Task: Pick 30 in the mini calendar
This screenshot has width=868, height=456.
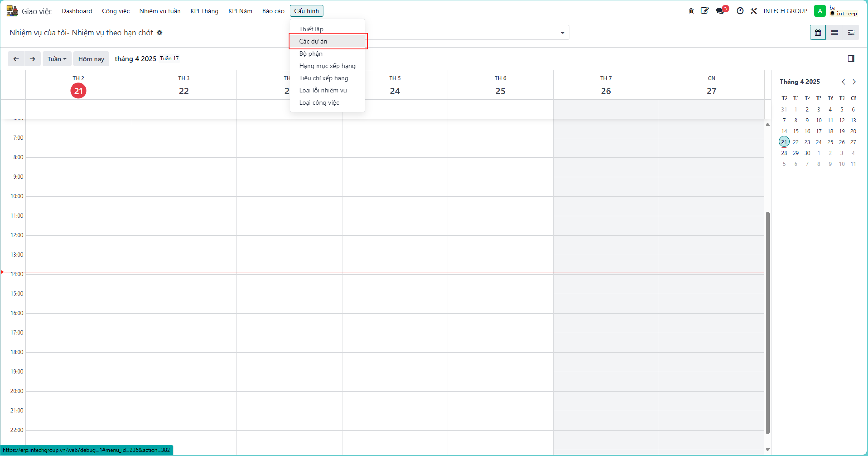Action: click(807, 153)
